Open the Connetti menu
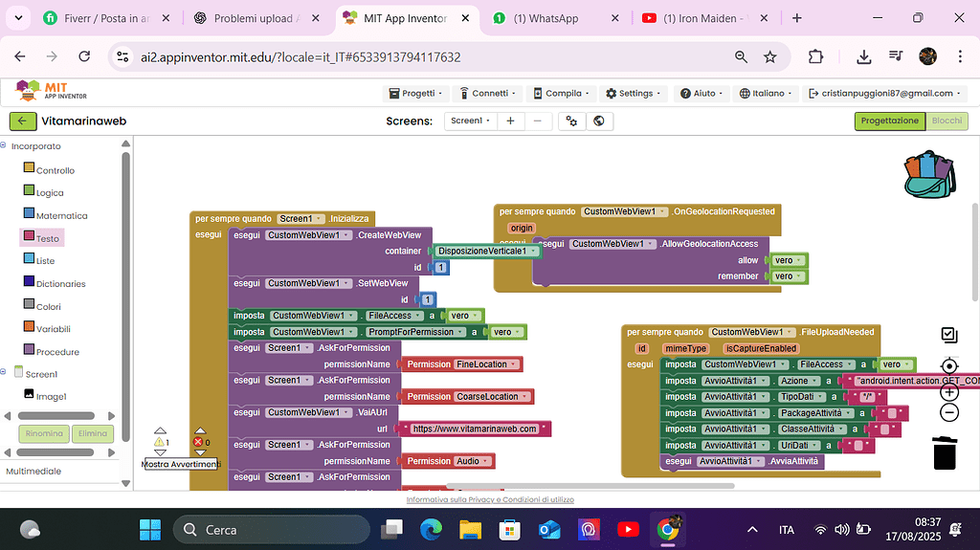Viewport: 980px width, 550px height. click(x=487, y=93)
